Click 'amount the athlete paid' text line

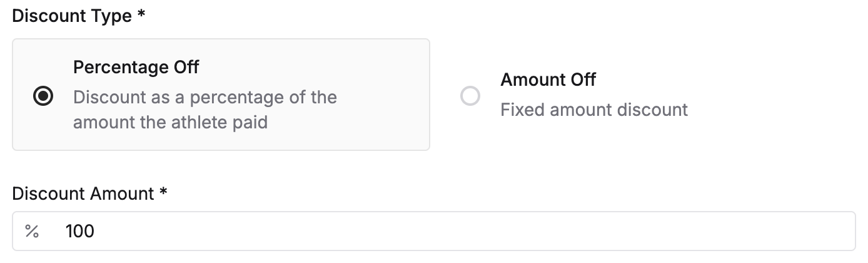(170, 121)
